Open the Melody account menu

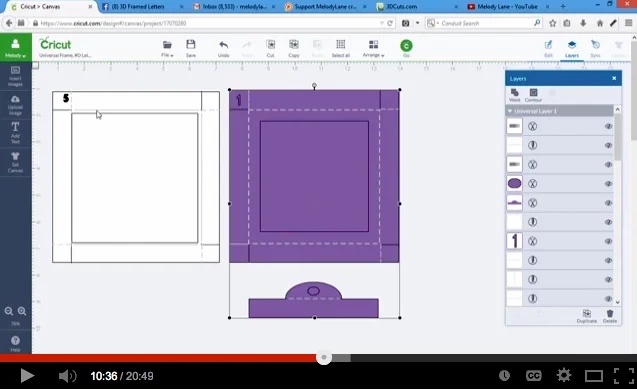[15, 47]
